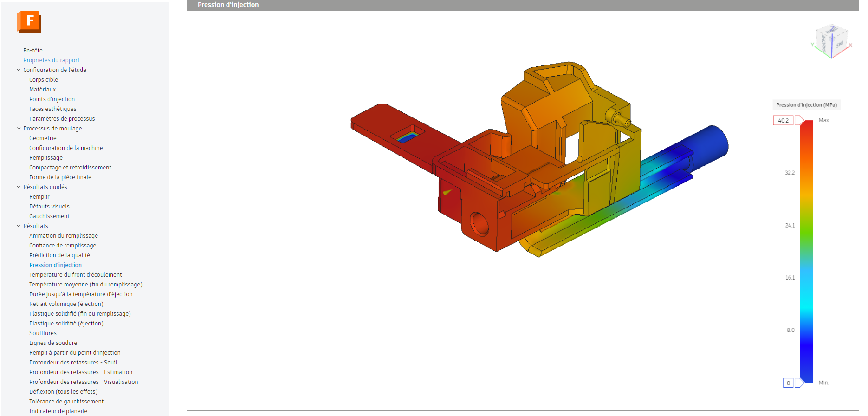The width and height of the screenshot is (868, 416).
Task: Select the Pression d'injection result
Action: (x=55, y=265)
